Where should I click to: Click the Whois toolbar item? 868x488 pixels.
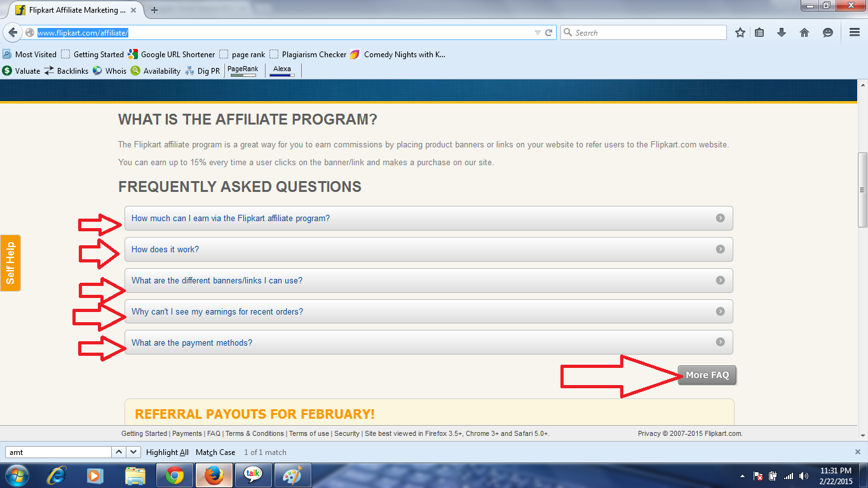coord(109,71)
